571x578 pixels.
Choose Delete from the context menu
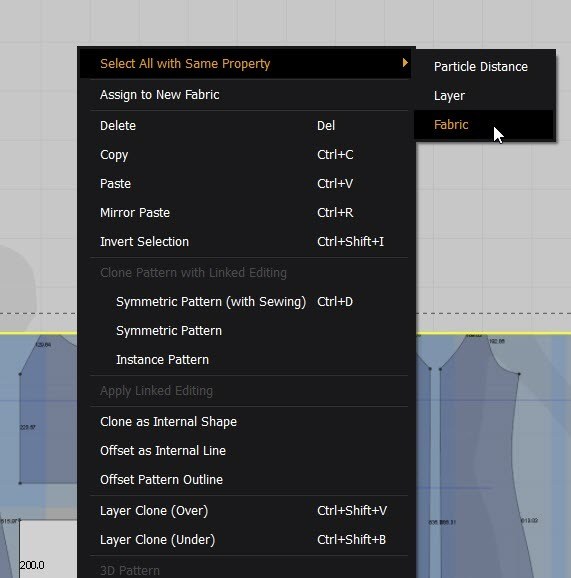[x=246, y=126]
